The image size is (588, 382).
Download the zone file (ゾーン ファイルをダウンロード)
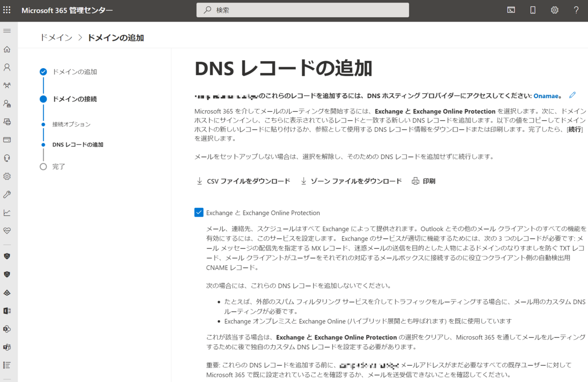click(351, 181)
